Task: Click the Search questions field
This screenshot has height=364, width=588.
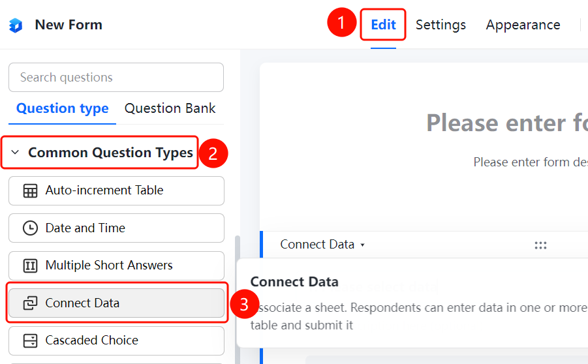Action: pyautogui.click(x=116, y=77)
